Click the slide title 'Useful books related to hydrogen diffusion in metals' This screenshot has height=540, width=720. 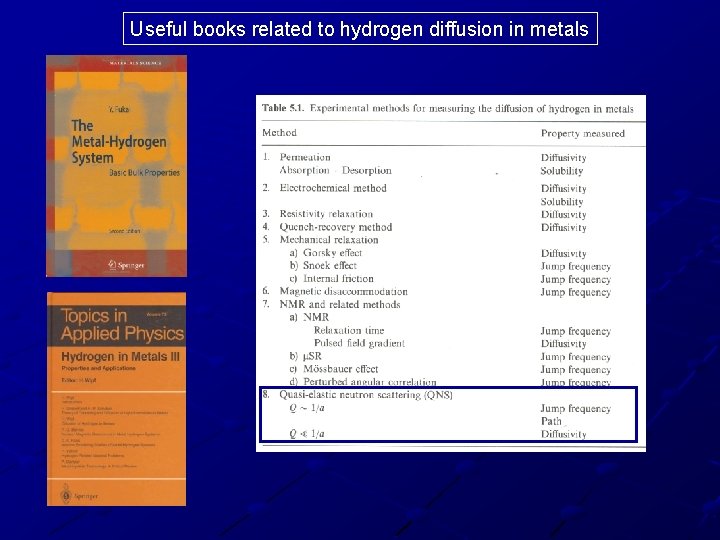point(360,29)
